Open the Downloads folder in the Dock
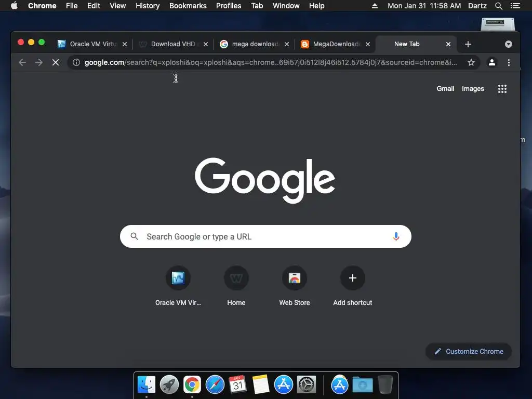Screen dimensions: 532x399 click(362, 384)
